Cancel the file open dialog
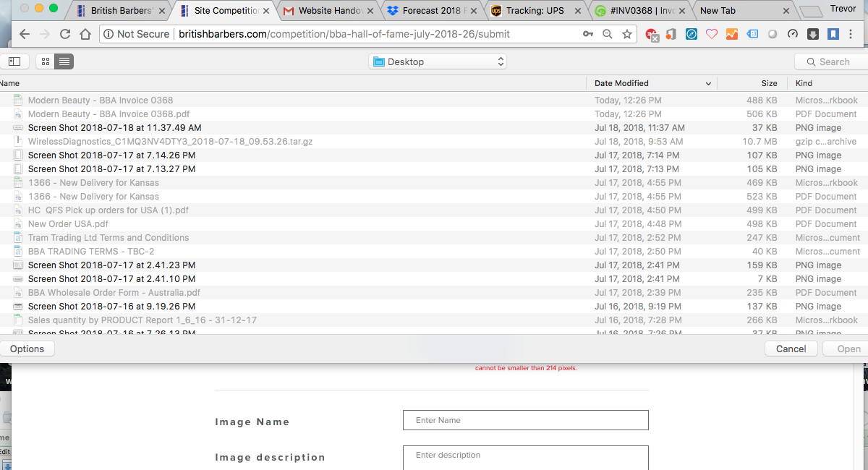 791,349
